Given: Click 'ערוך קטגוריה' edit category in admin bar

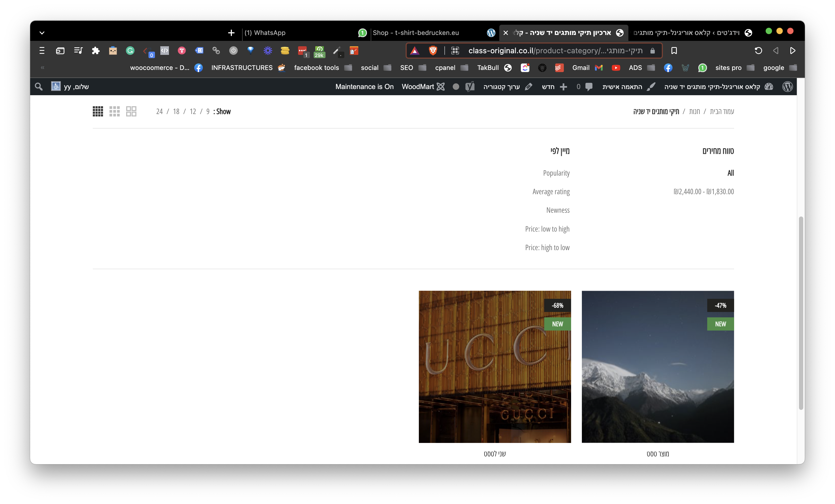Looking at the screenshot, I should [508, 87].
